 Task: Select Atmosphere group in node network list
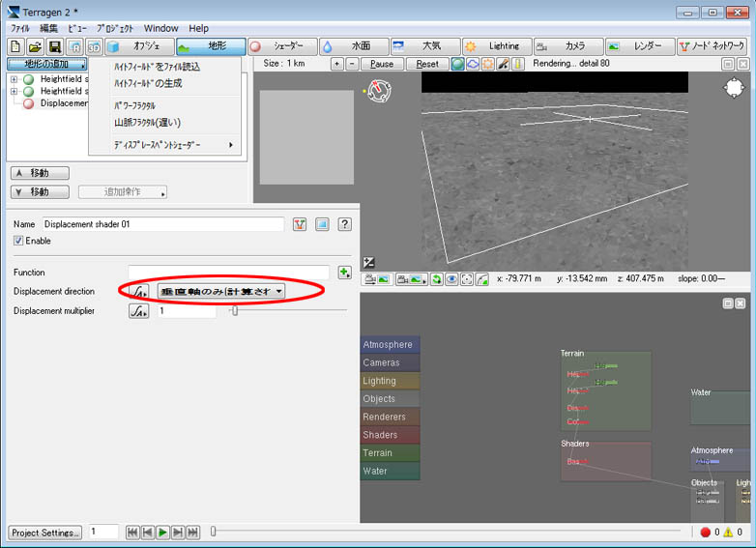[x=390, y=345]
